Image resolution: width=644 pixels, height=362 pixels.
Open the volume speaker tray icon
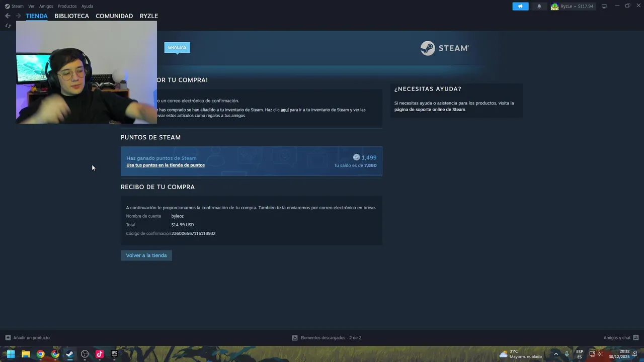(x=600, y=354)
